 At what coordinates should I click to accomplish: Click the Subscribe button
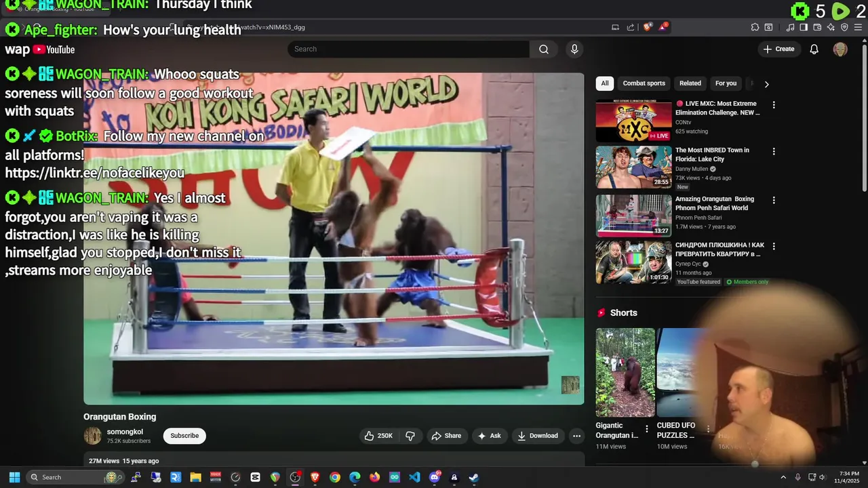[184, 436]
